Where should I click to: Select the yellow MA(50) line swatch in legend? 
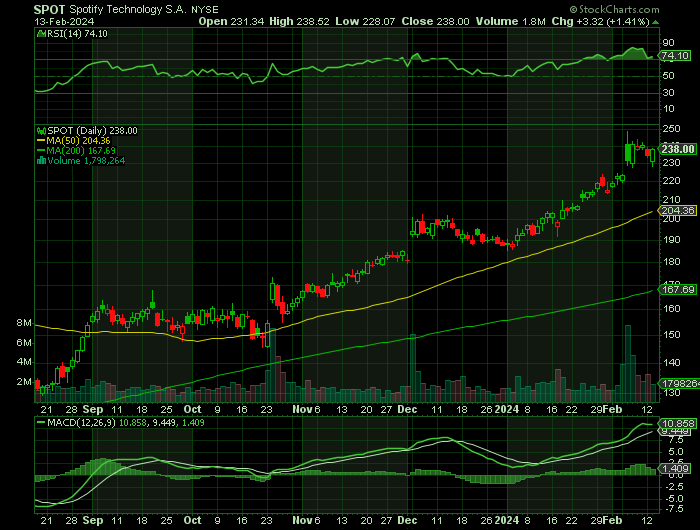pyautogui.click(x=41, y=141)
